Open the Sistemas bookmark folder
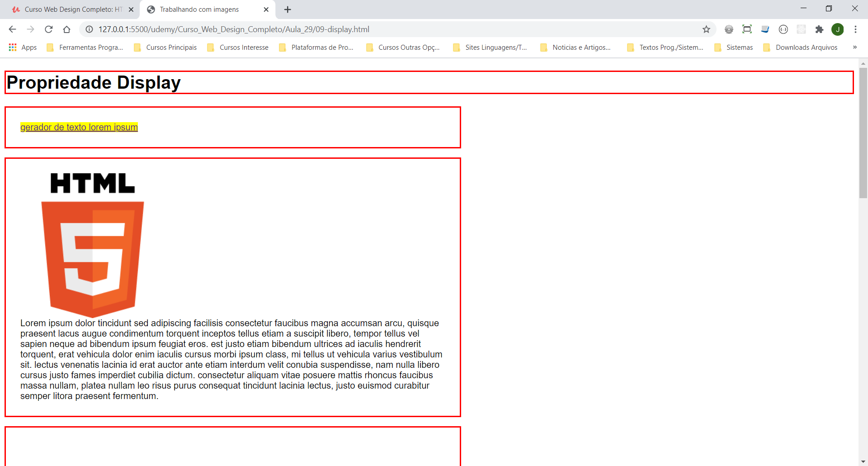This screenshot has width=868, height=466. pos(734,48)
